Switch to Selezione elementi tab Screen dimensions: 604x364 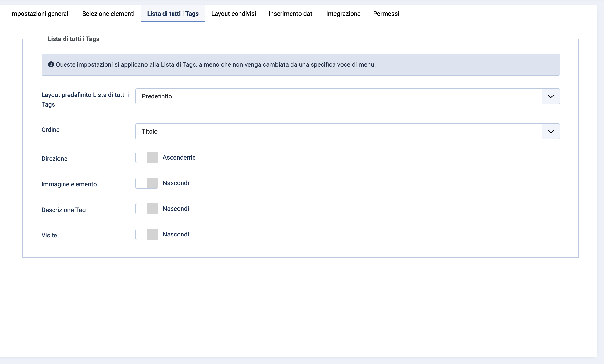(x=108, y=14)
